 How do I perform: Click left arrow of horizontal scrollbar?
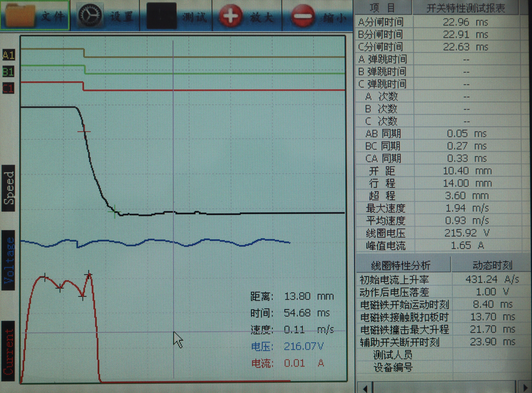(x=365, y=388)
